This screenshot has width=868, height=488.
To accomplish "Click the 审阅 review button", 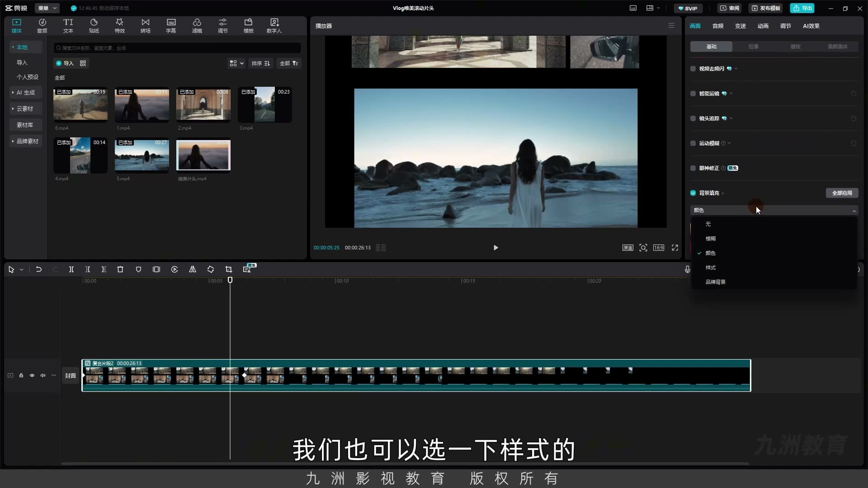I will 730,8.
